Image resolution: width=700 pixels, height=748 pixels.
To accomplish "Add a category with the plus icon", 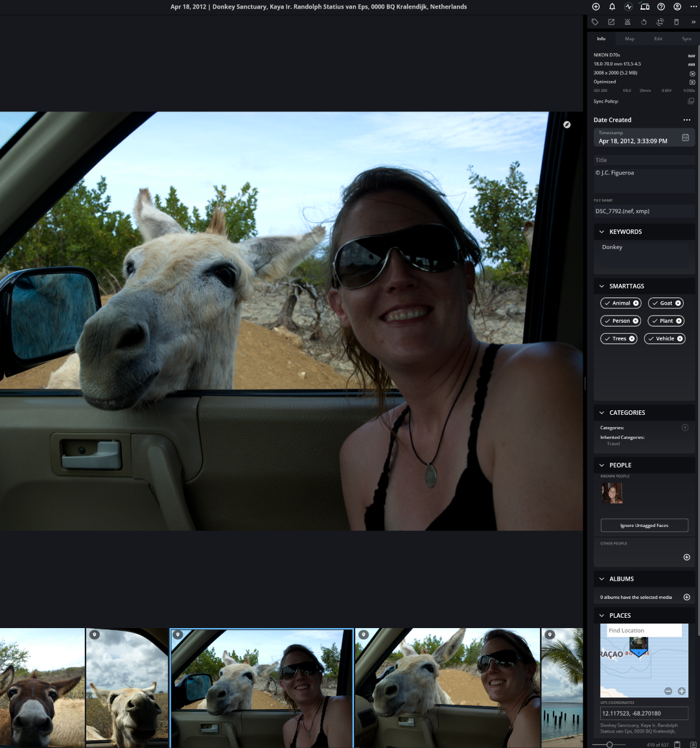I will (685, 427).
